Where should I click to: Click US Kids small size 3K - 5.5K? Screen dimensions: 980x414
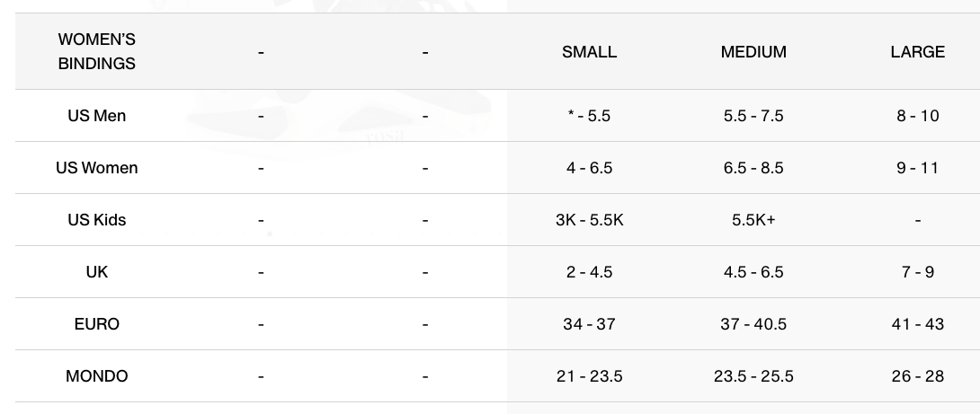pos(589,220)
